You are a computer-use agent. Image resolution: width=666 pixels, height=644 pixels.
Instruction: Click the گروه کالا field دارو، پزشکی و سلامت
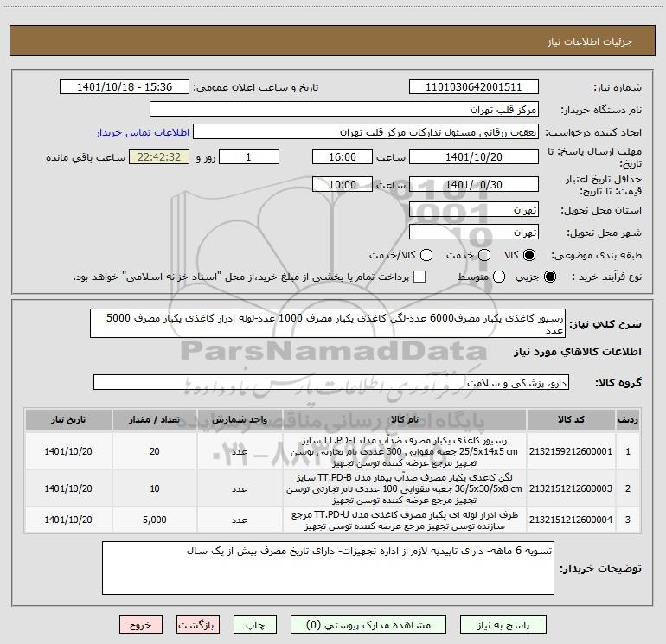point(331,382)
